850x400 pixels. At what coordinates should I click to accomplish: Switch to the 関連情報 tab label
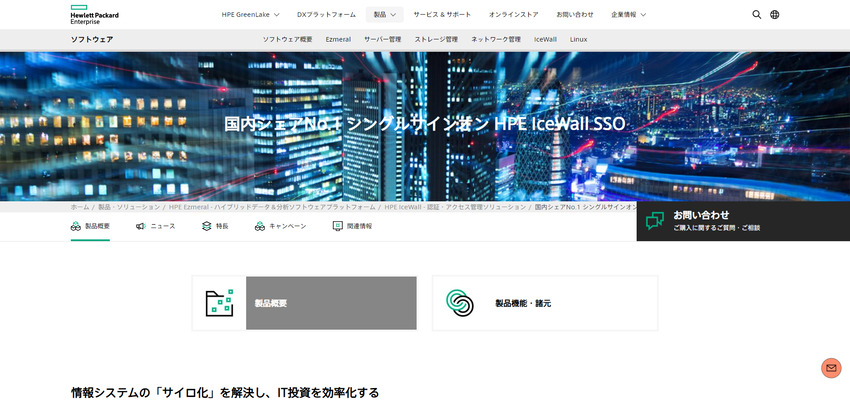coord(359,226)
